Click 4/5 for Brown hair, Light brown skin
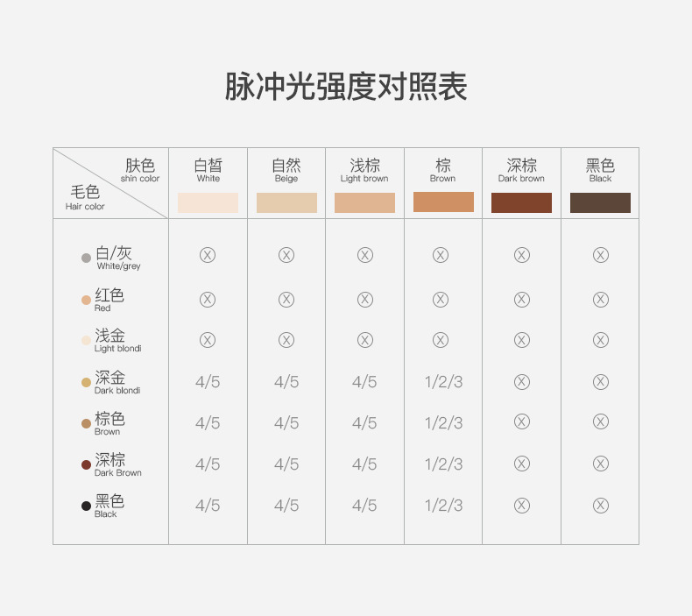This screenshot has width=692, height=616. tap(364, 423)
